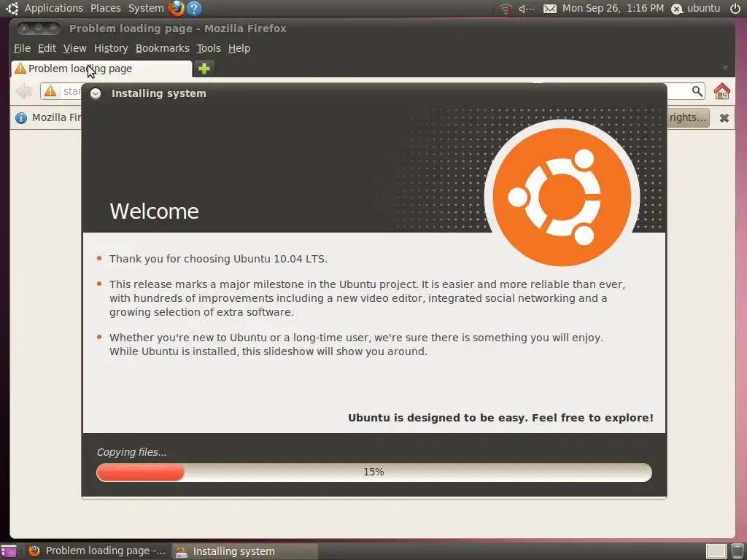This screenshot has height=560, width=747.
Task: Open the tab list dropdown arrow
Action: 725,69
